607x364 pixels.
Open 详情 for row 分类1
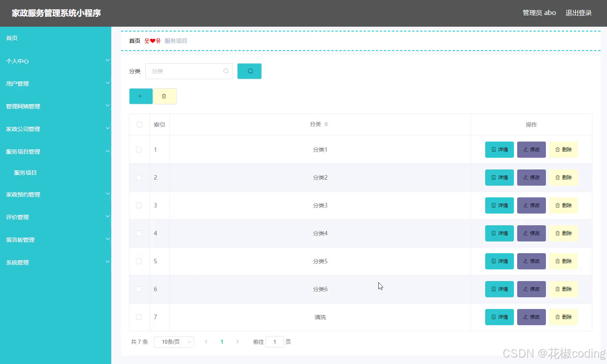pos(499,150)
